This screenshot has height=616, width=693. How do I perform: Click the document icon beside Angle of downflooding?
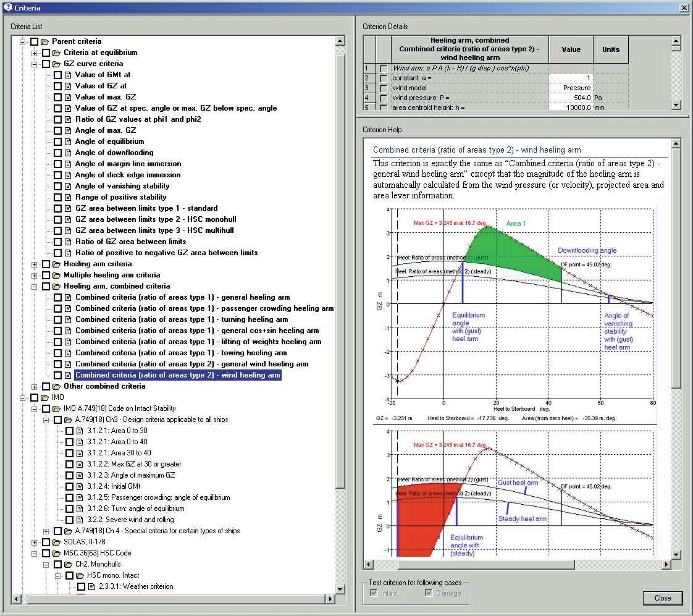(x=68, y=153)
